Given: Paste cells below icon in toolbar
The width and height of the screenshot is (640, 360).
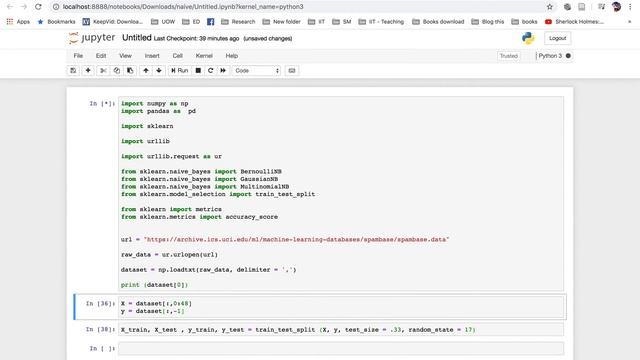Looking at the screenshot, I should (x=130, y=71).
